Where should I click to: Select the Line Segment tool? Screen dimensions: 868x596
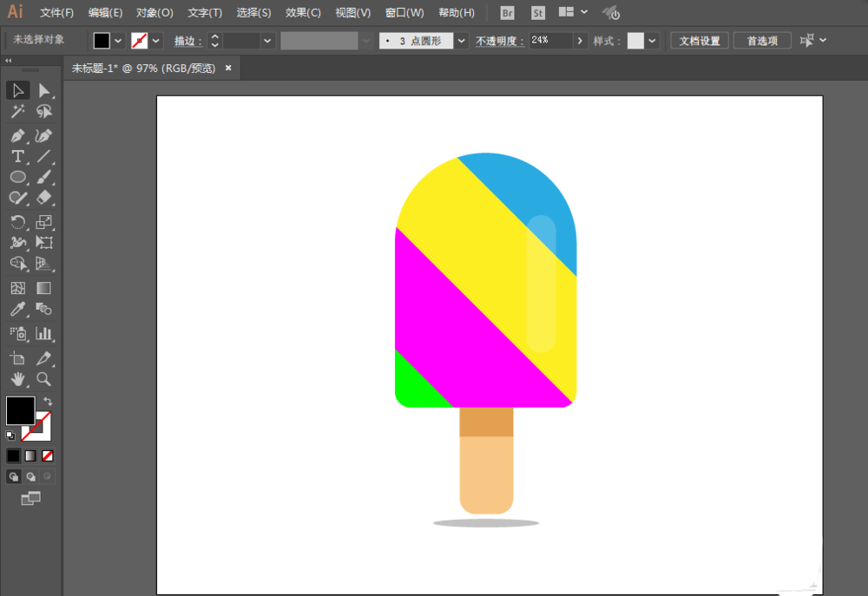point(43,157)
